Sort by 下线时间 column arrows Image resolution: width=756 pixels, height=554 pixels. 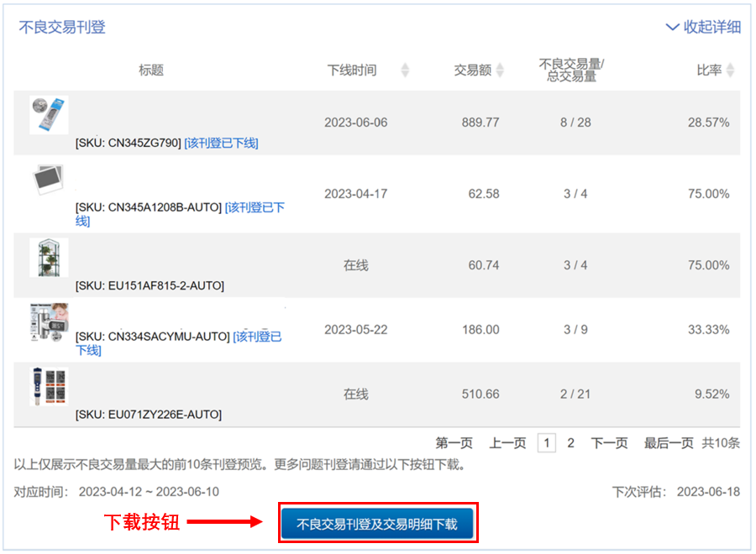pyautogui.click(x=405, y=71)
